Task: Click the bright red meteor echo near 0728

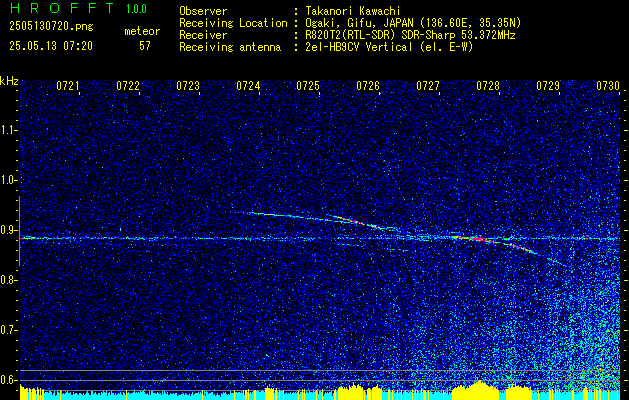Action: click(x=478, y=239)
